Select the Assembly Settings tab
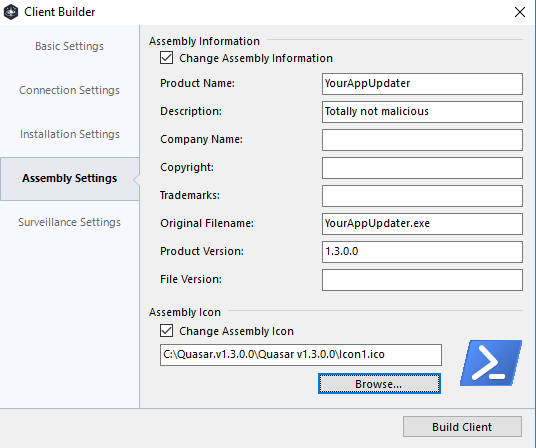This screenshot has width=536, height=448. coord(69,178)
